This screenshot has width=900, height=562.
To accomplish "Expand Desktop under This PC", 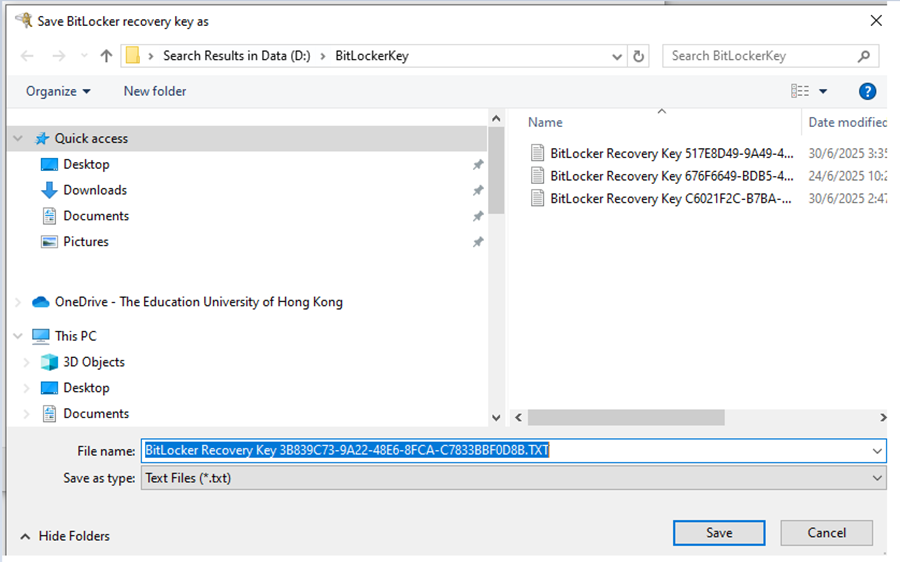I will pos(26,388).
